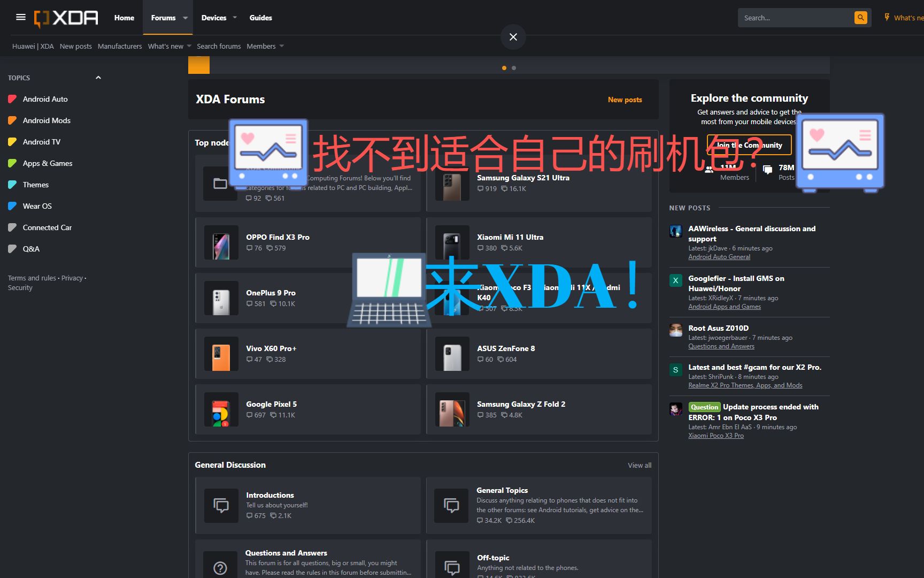Expand the Members submenu arrow
The image size is (924, 578).
click(282, 46)
